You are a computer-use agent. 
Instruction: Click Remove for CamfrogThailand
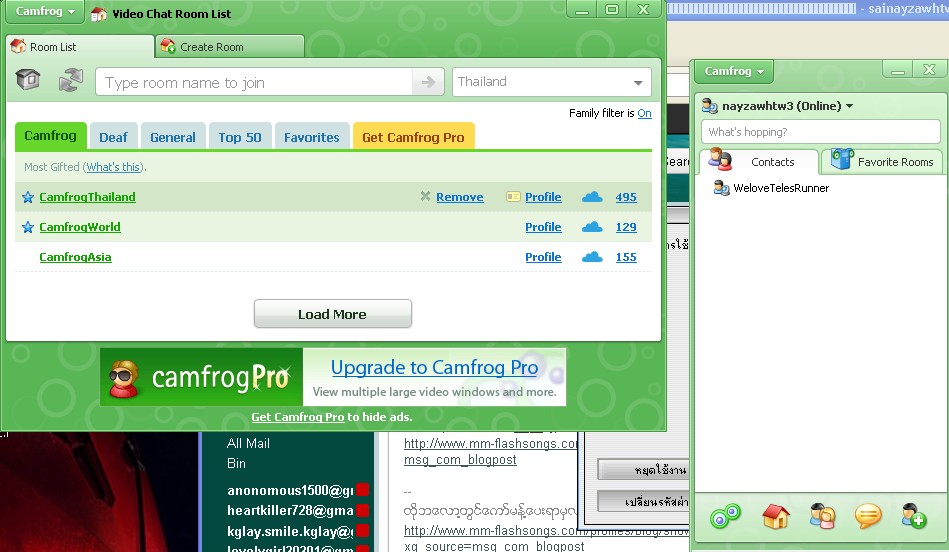(459, 197)
